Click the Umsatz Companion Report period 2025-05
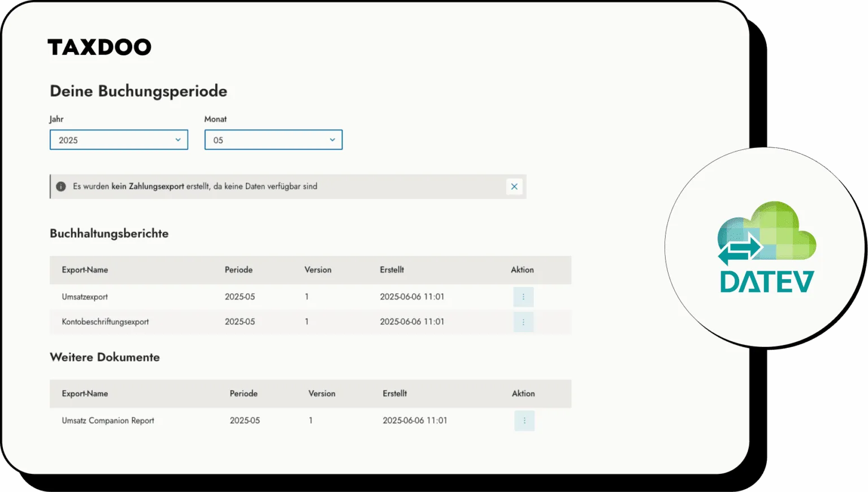The width and height of the screenshot is (868, 492). (245, 420)
